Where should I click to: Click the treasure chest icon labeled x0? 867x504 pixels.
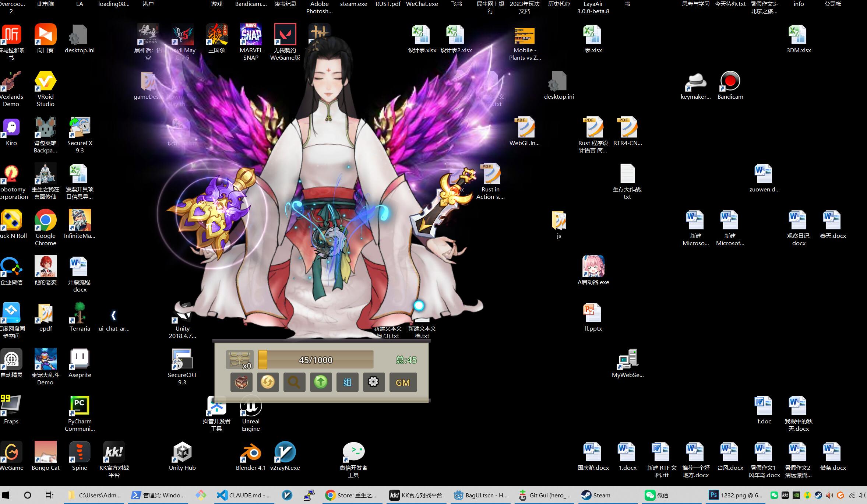(240, 360)
